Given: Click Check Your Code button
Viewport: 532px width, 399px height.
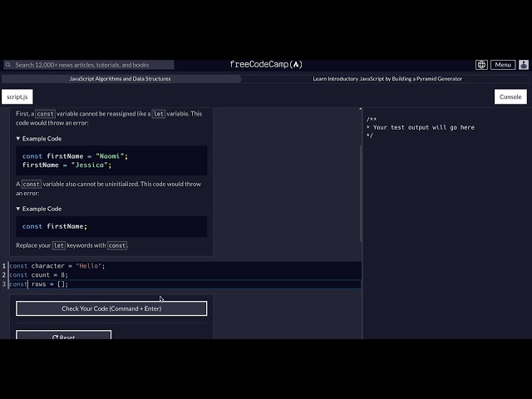Looking at the screenshot, I should click(111, 308).
